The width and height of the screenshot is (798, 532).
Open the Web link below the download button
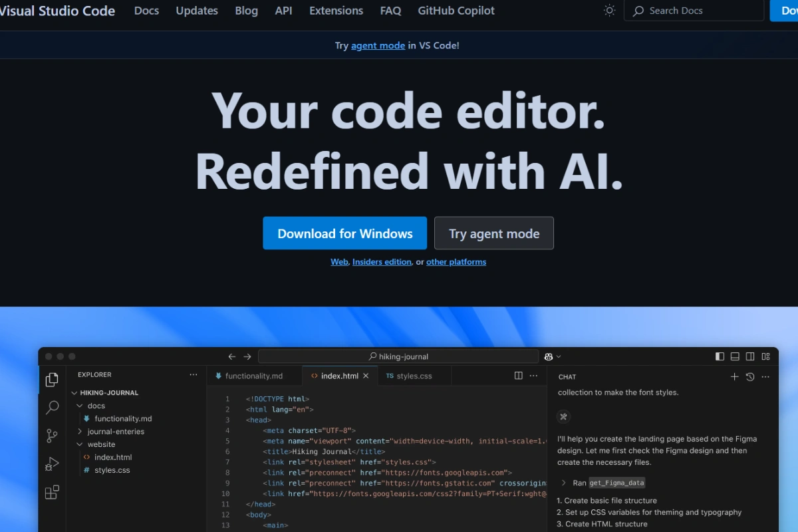(x=339, y=262)
